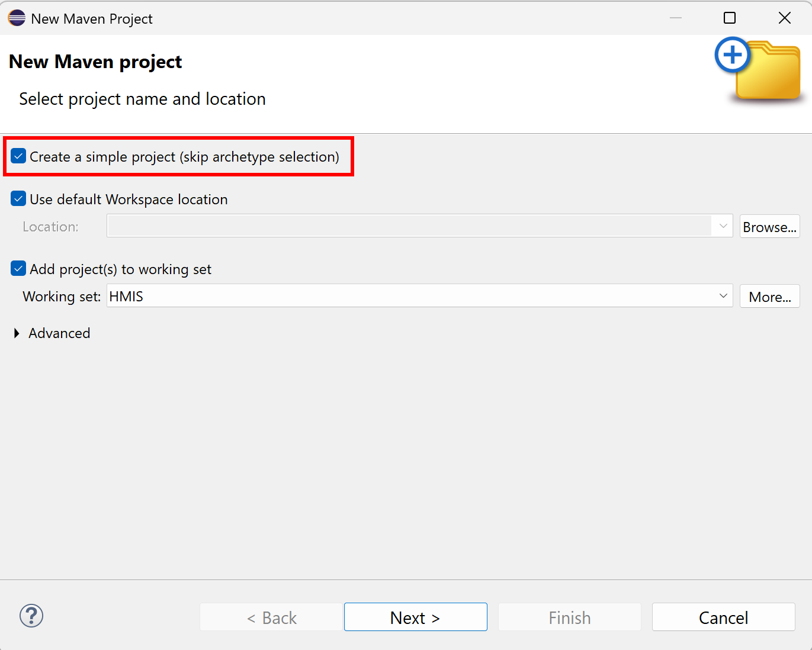
Task: Click the Browse... button
Action: [x=769, y=227]
